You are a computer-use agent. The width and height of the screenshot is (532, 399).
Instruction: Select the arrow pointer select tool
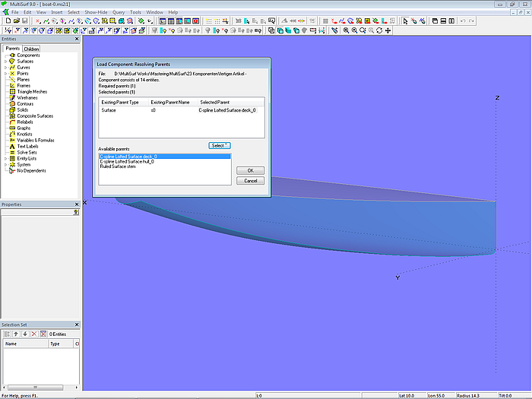[x=405, y=21]
